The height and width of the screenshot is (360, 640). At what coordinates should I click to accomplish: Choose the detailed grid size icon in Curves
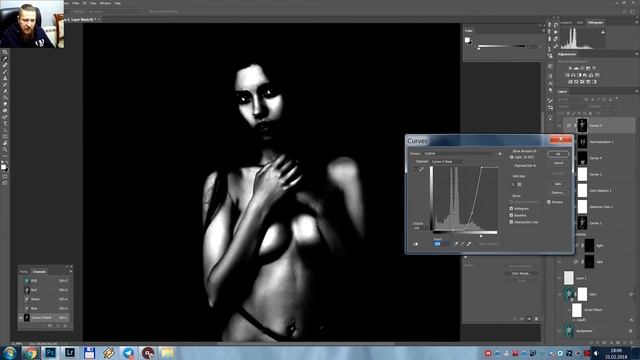coord(519,184)
